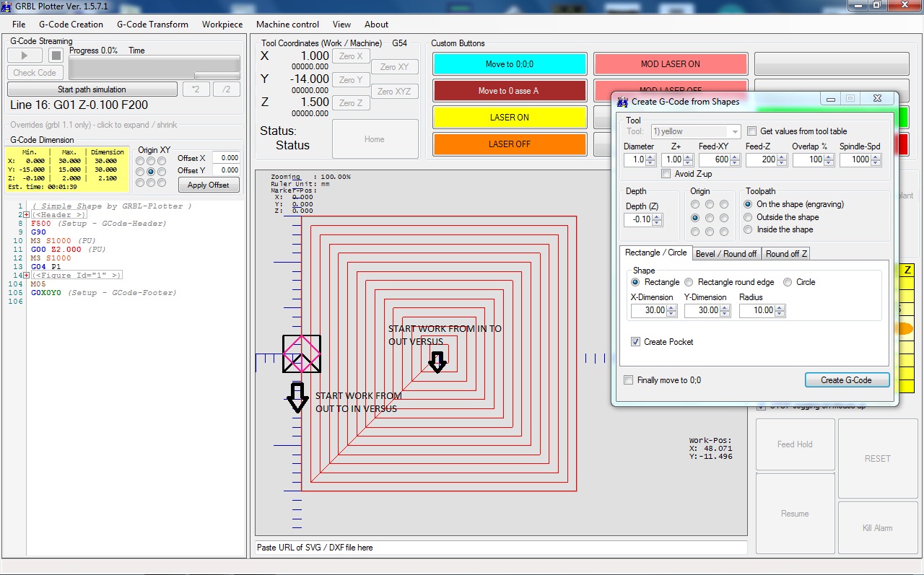Click the speed /2 simulation button
The image size is (924, 575).
(227, 89)
